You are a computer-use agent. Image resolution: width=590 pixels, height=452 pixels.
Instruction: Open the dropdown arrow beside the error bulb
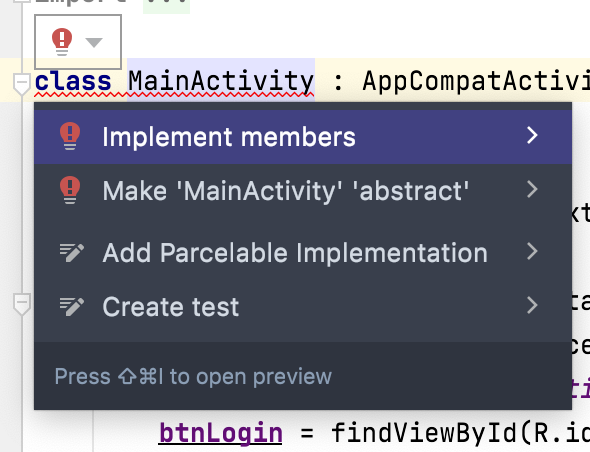(x=94, y=42)
